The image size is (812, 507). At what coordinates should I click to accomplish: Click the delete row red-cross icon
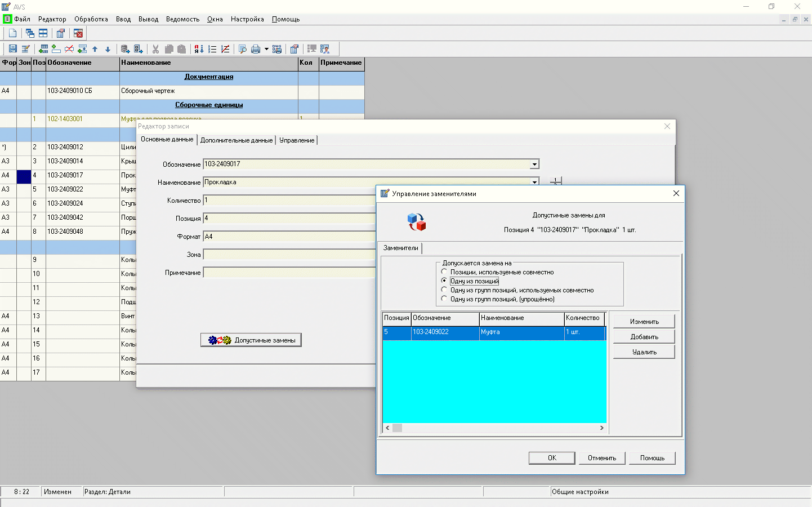69,49
